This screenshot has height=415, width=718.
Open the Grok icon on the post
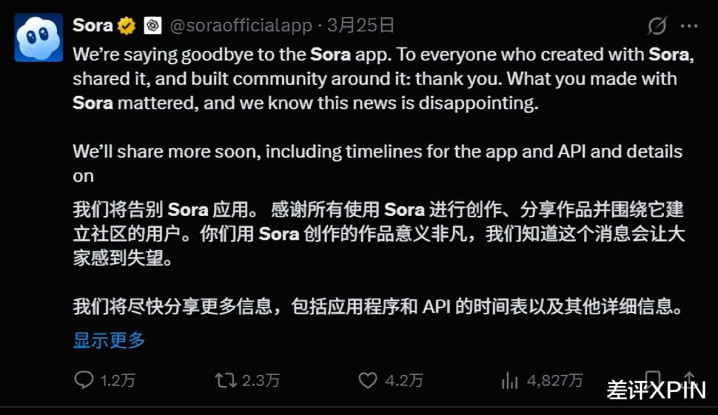[x=657, y=25]
